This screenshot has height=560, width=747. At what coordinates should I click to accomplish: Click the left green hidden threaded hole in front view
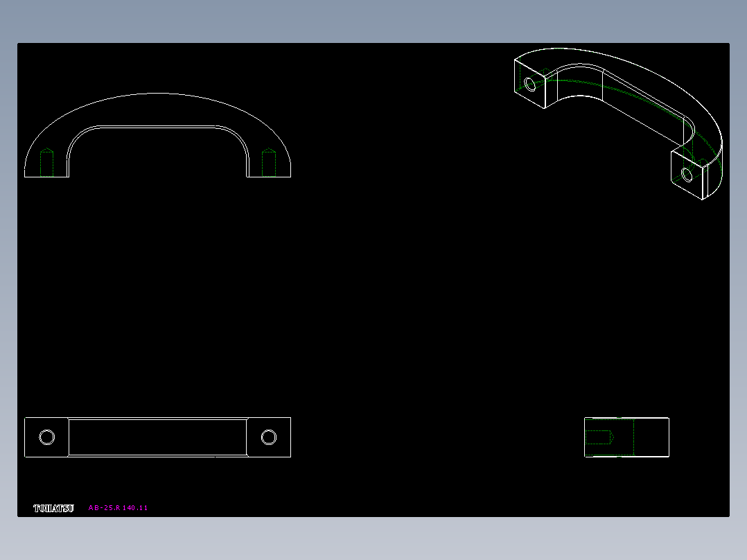46,162
